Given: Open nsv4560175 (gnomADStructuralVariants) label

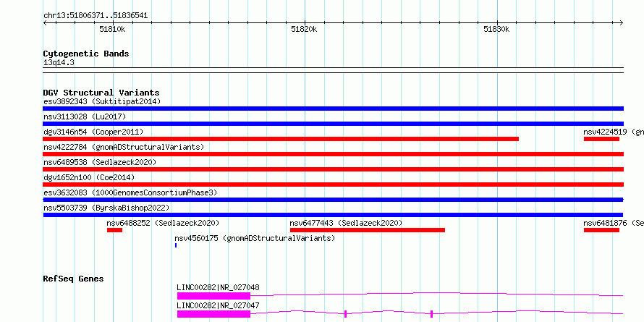Looking at the screenshot, I should point(255,238).
